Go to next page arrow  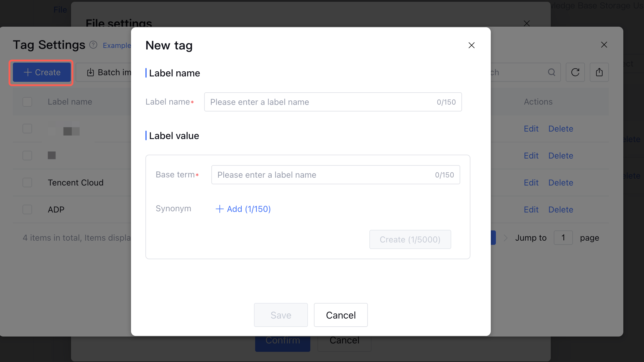(505, 238)
